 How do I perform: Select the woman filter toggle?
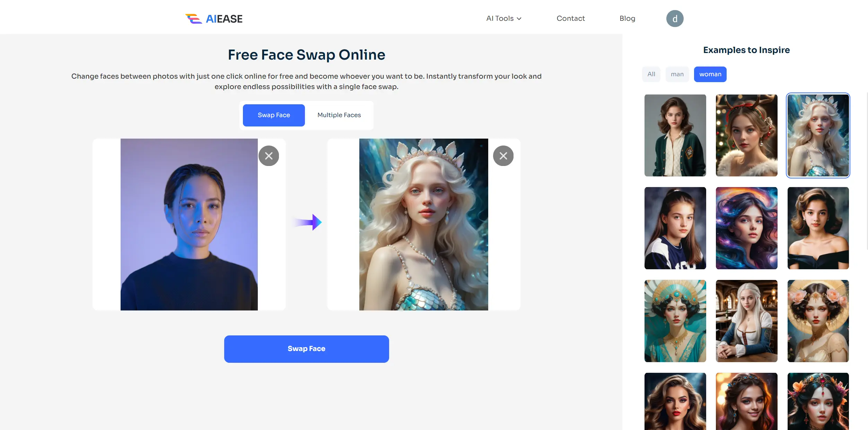click(710, 74)
